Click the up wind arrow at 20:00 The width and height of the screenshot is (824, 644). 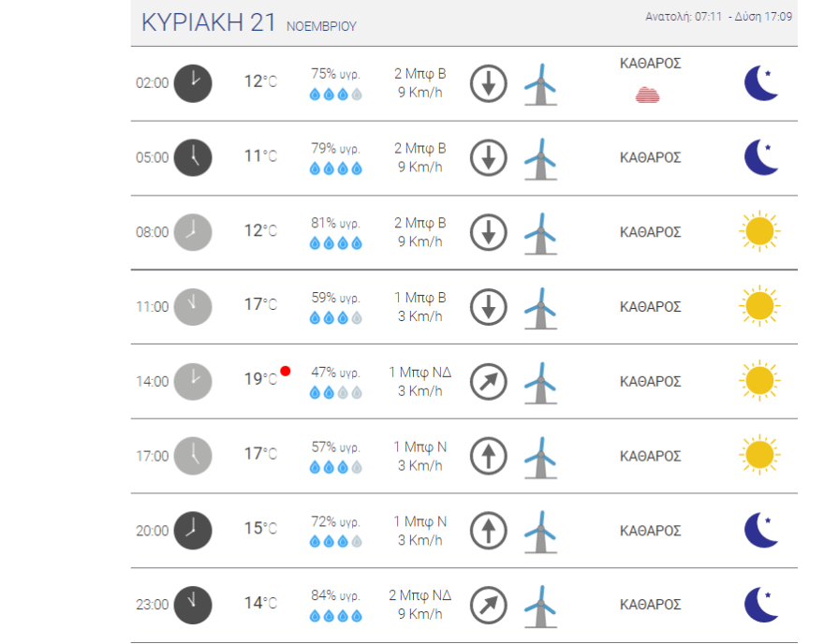click(488, 531)
